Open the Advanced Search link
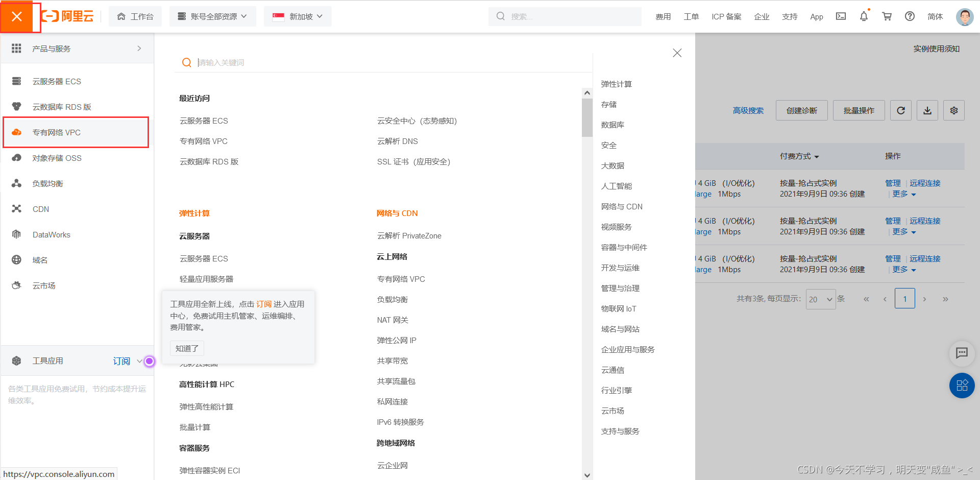The image size is (980, 480). pos(748,110)
